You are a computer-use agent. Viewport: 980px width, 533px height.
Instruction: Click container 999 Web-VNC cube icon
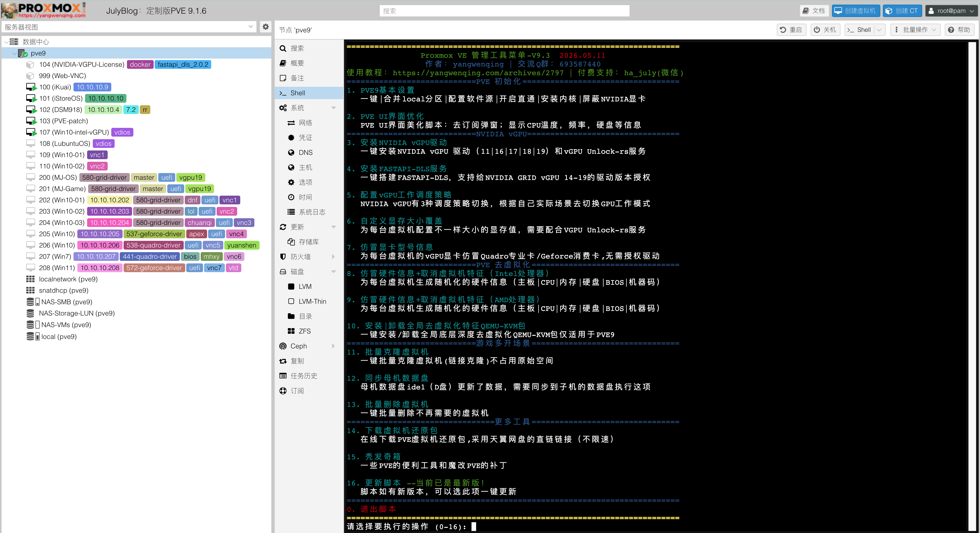click(30, 76)
